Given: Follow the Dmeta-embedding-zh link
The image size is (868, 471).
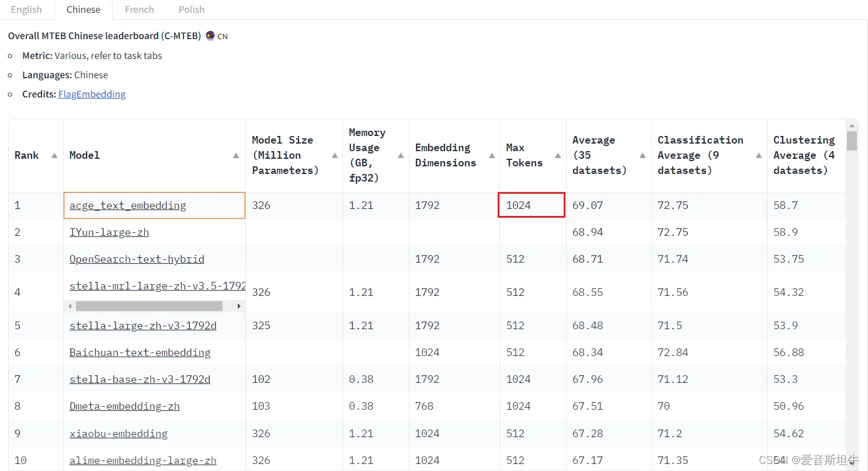Looking at the screenshot, I should point(124,406).
